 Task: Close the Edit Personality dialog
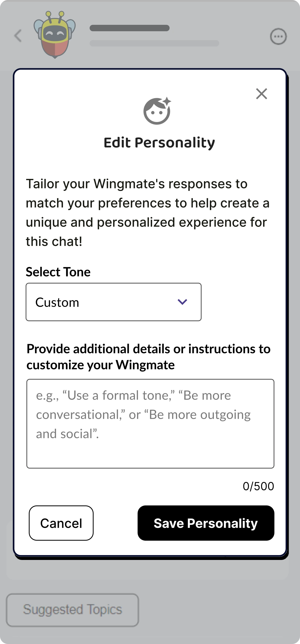coord(261,94)
